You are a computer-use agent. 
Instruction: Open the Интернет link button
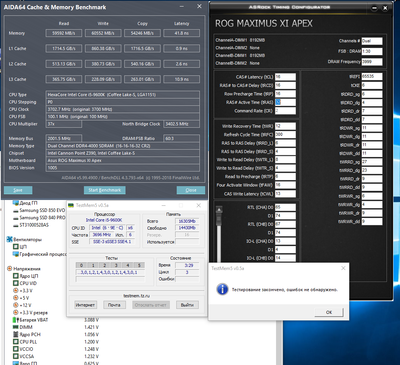pyautogui.click(x=85, y=305)
